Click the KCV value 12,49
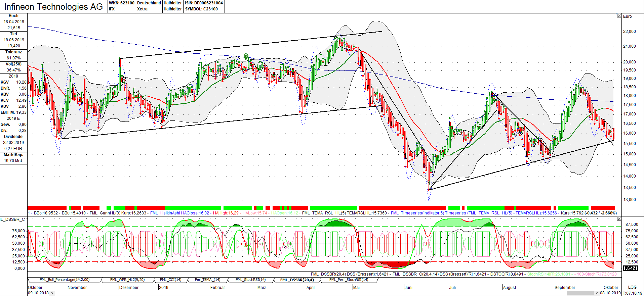 point(21,100)
